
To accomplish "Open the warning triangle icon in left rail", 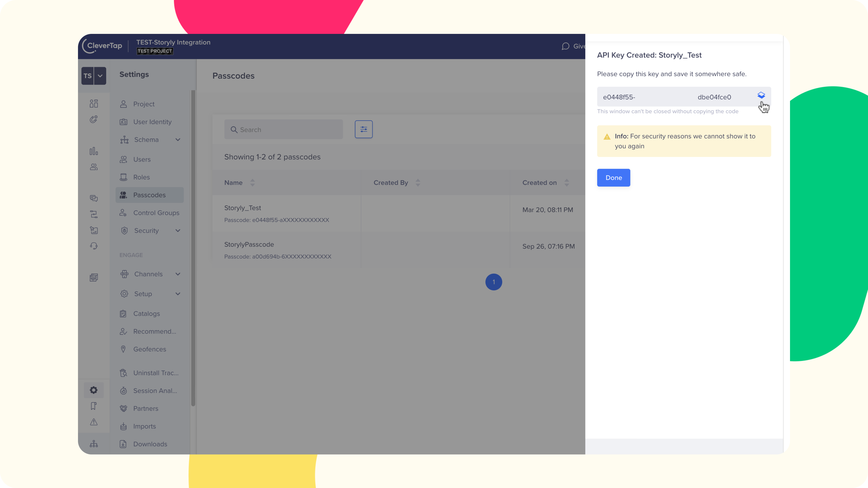I will [94, 422].
